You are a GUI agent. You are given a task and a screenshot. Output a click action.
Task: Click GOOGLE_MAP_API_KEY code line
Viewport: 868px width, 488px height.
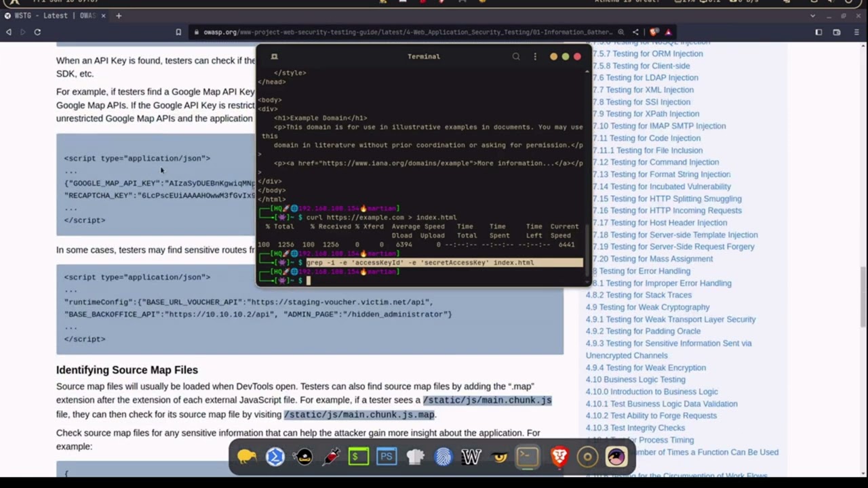point(159,183)
